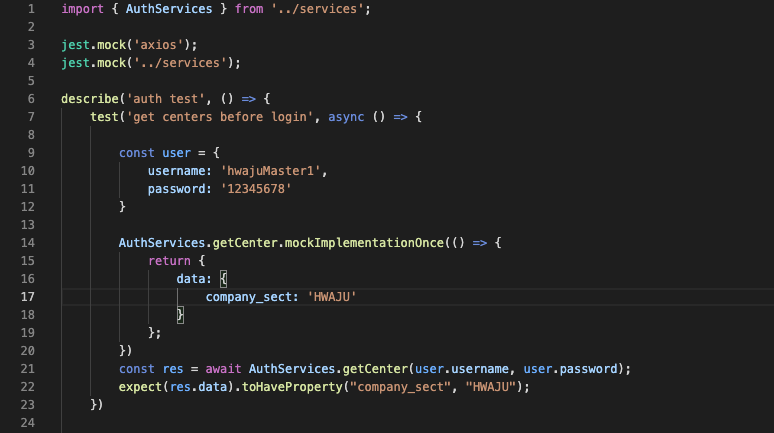Click the '../services' import path string on line 1
This screenshot has height=433, width=774.
pos(317,9)
